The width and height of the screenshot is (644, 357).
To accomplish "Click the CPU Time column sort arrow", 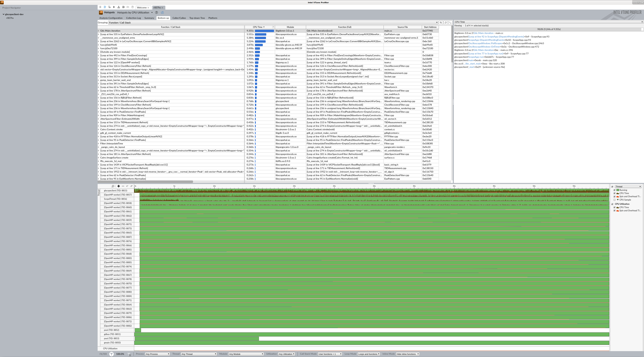I will click(x=264, y=27).
